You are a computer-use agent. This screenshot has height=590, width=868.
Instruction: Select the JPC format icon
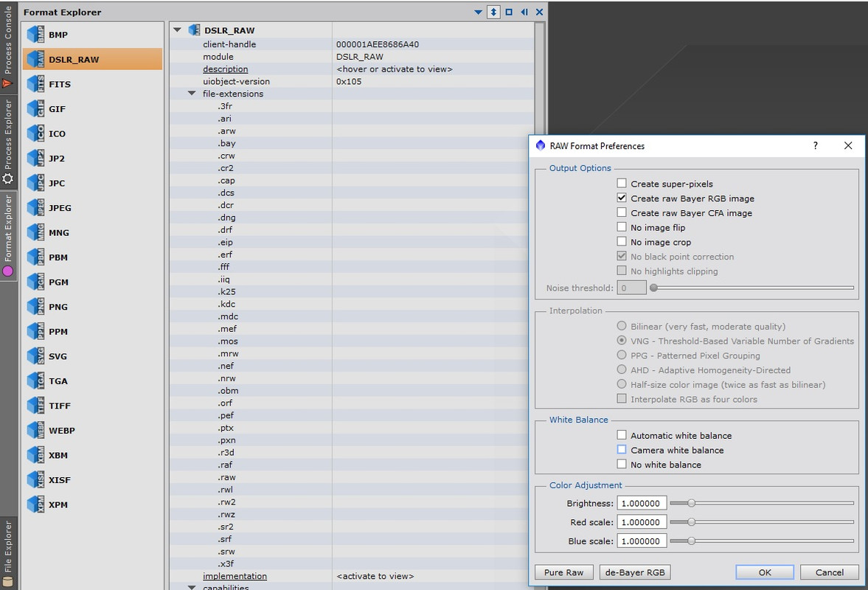tap(36, 183)
